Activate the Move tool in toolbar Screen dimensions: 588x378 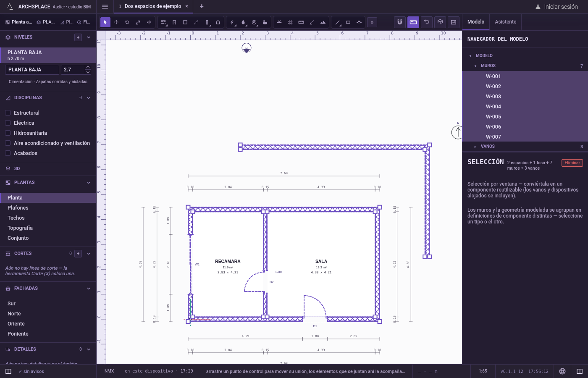(116, 22)
